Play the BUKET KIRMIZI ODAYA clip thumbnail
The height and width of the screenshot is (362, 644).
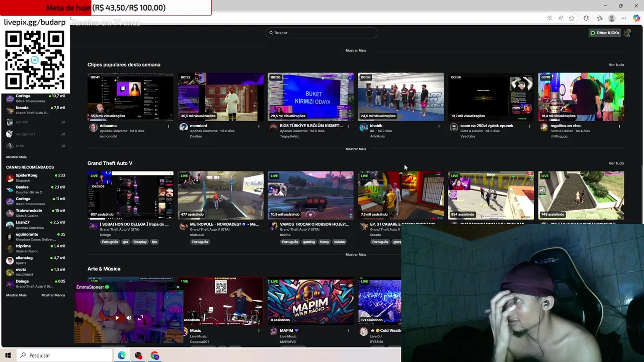pyautogui.click(x=310, y=97)
